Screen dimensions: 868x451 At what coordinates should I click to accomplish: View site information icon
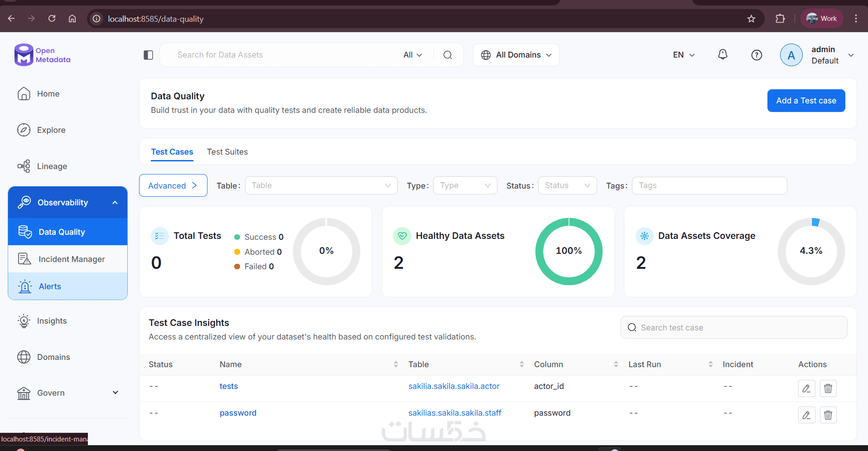(x=96, y=19)
